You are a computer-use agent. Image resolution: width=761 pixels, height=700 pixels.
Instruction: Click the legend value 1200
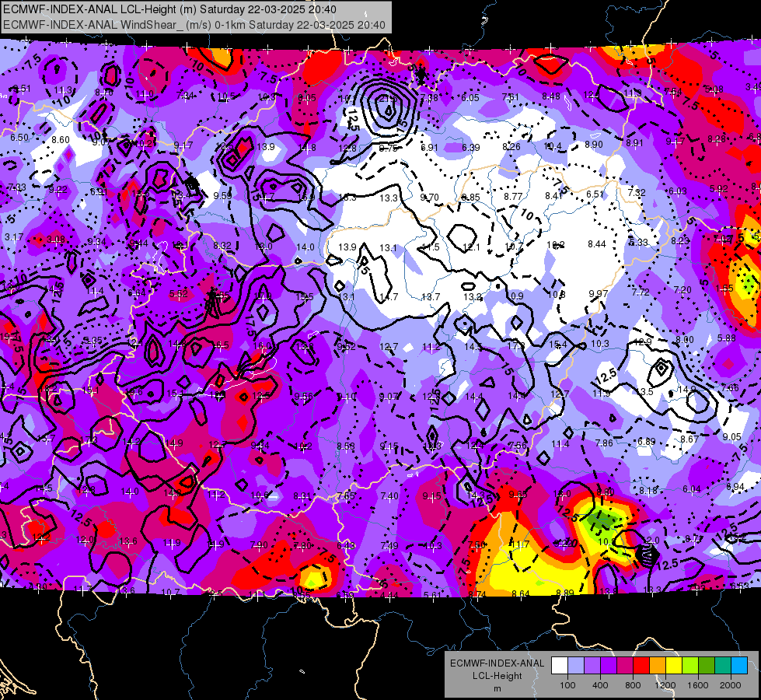[665, 685]
